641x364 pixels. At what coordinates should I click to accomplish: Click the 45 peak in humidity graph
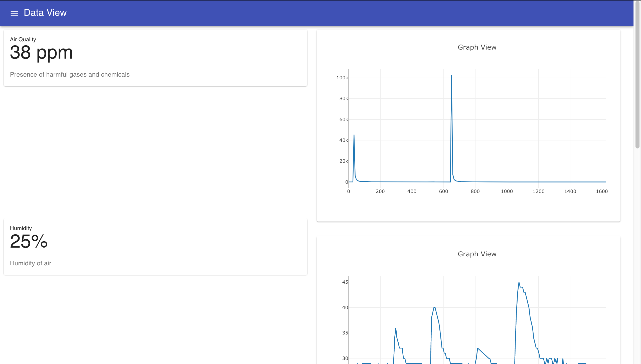(519, 282)
